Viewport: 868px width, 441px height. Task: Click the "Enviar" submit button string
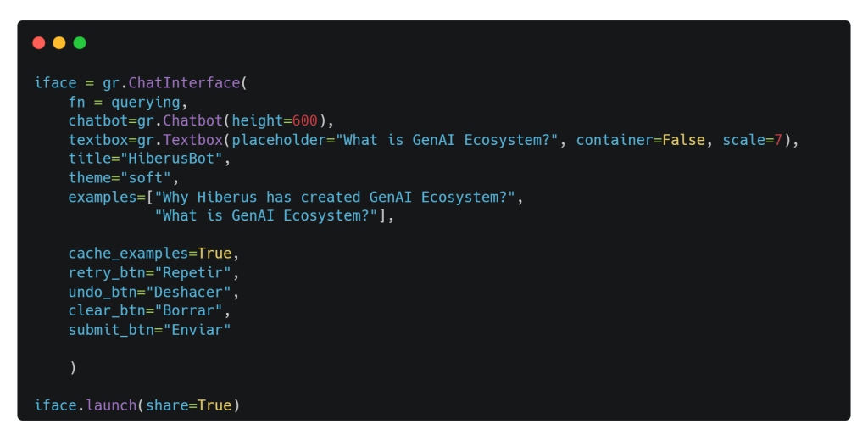click(197, 330)
